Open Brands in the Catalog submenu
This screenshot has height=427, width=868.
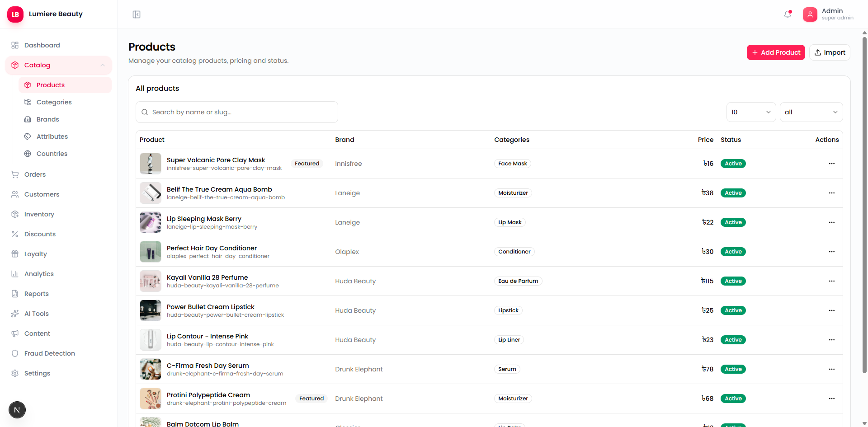tap(65, 119)
